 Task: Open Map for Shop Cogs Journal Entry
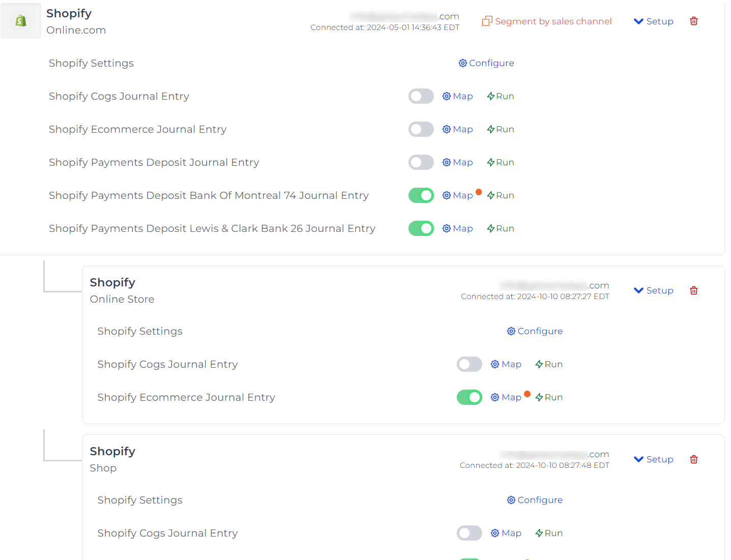coord(506,533)
